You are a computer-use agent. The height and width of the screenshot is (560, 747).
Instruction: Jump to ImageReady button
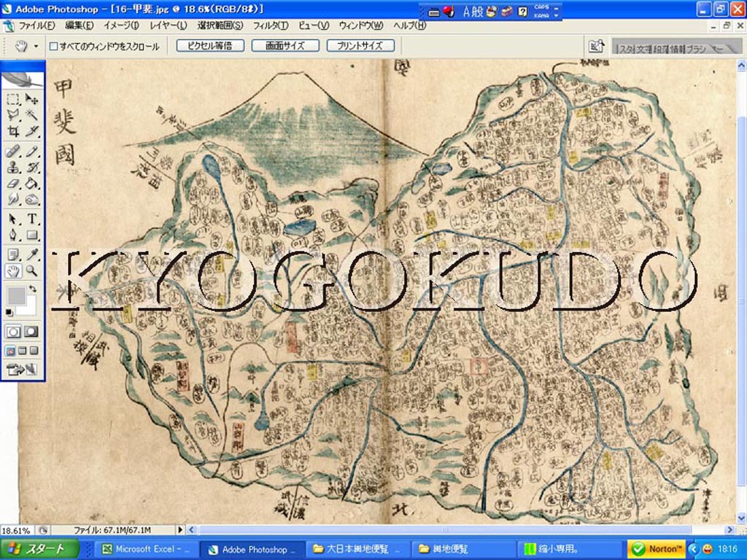pyautogui.click(x=23, y=369)
